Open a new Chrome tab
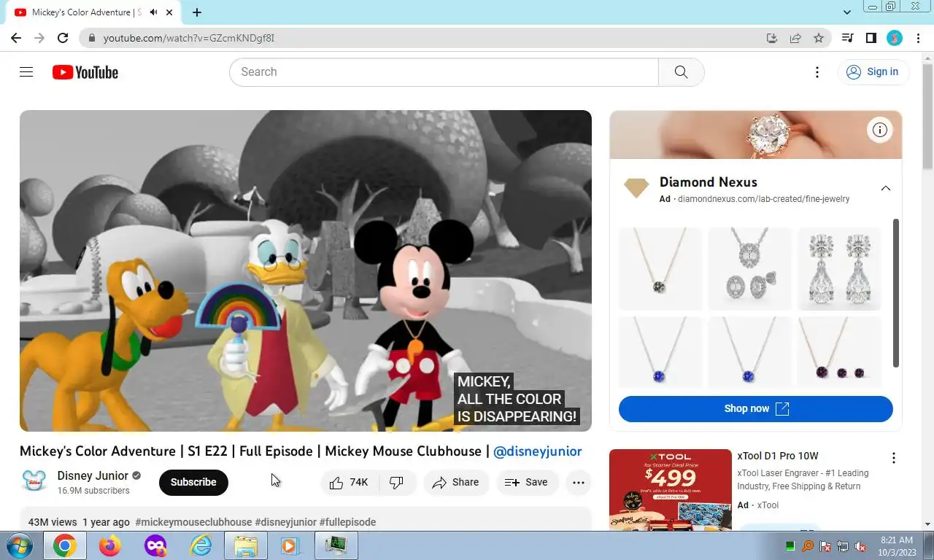The width and height of the screenshot is (934, 560). [x=197, y=12]
